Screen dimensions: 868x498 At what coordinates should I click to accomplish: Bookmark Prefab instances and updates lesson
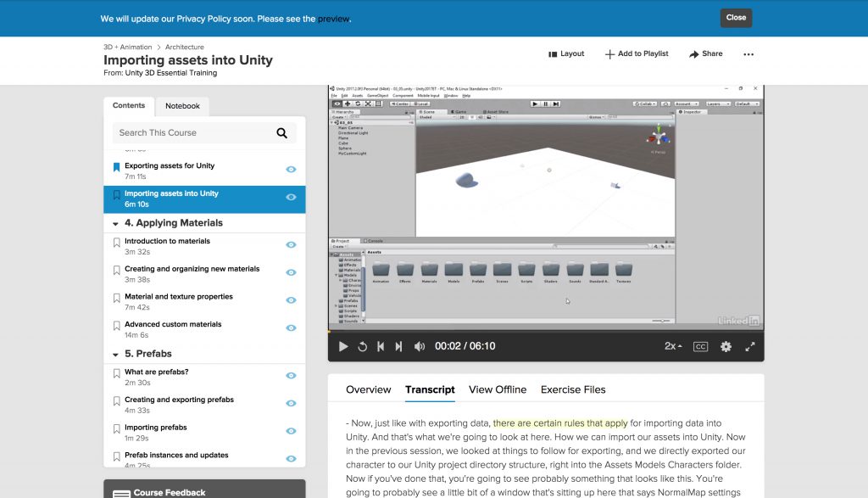[x=116, y=456]
